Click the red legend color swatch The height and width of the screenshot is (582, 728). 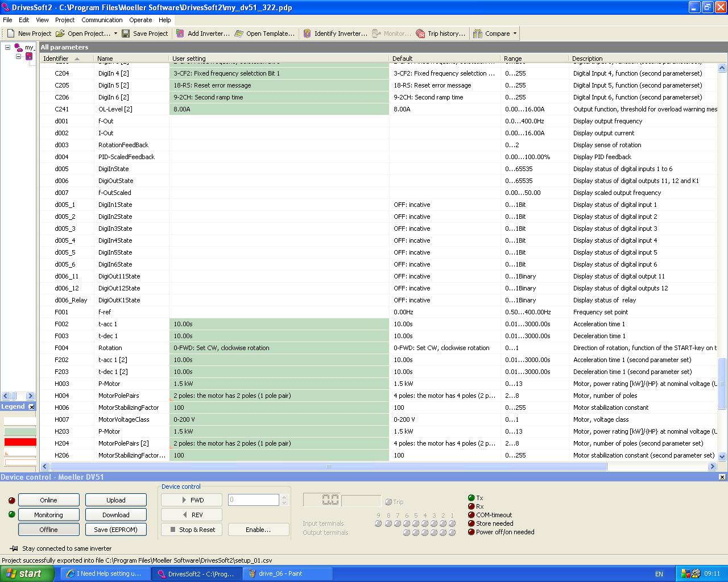20,442
